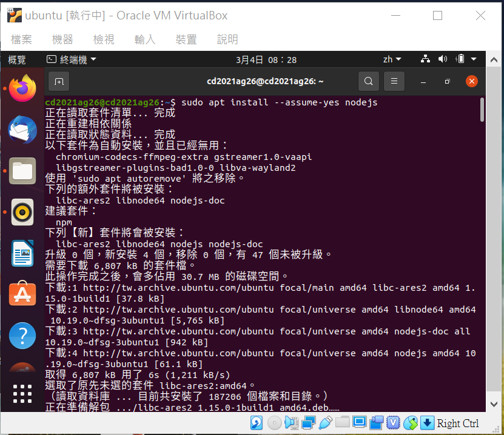Click the '(1,211 kB/s)' speed text

pos(198,375)
